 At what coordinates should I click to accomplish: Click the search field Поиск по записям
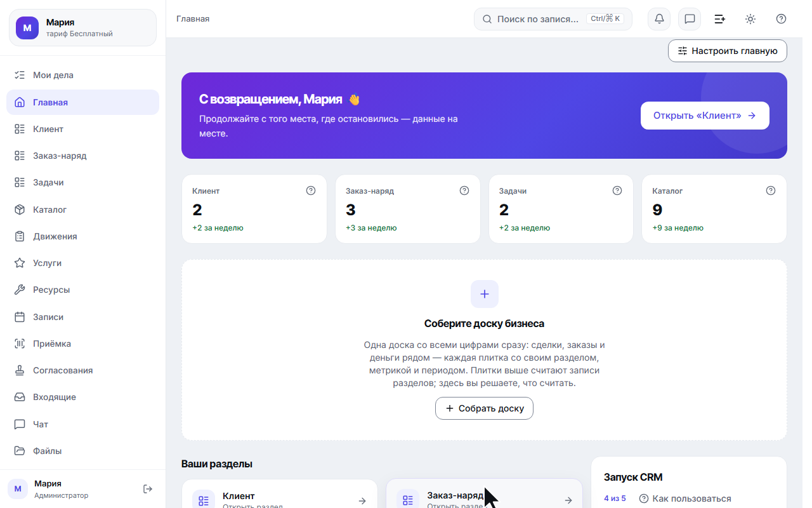[553, 19]
